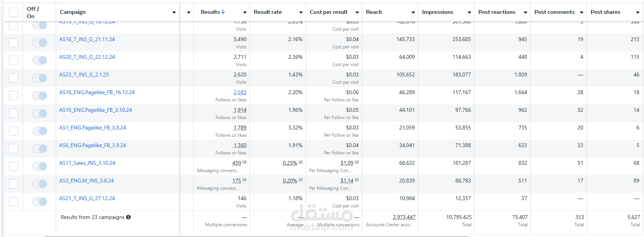Expand the Reach column dropdown menu
This screenshot has width=644, height=237.
click(413, 12)
